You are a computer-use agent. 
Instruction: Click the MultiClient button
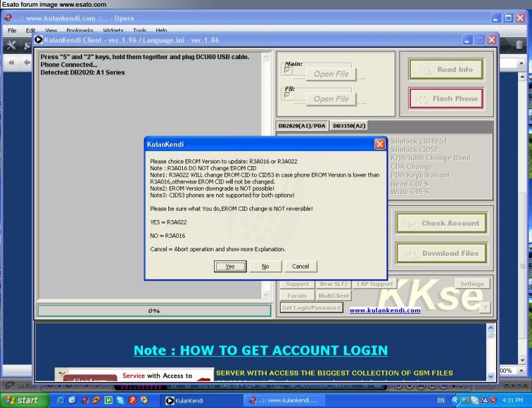click(334, 296)
